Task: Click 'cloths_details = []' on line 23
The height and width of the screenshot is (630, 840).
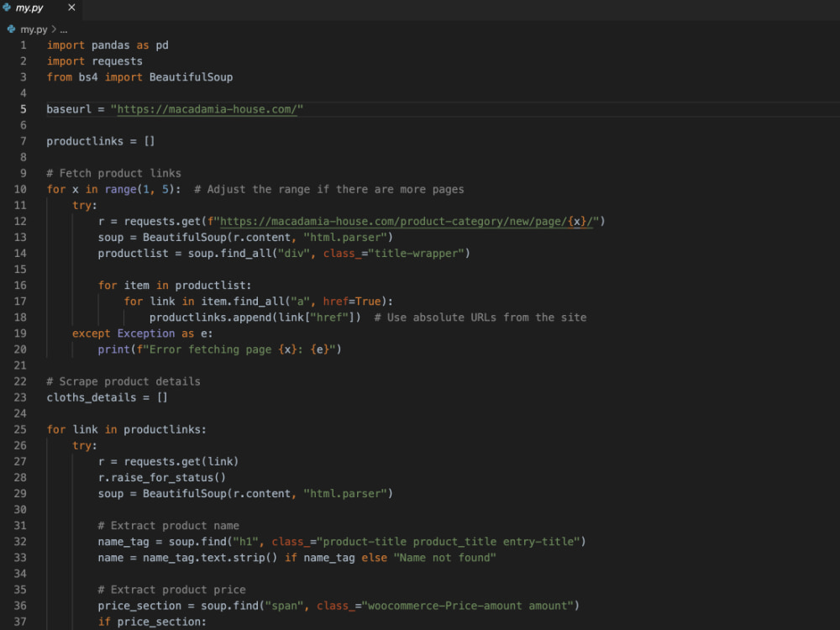Action: pos(108,397)
